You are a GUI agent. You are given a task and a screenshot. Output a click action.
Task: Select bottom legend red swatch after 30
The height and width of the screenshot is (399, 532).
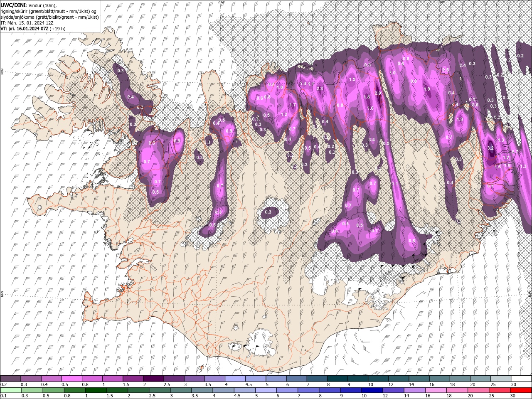(x=521, y=390)
